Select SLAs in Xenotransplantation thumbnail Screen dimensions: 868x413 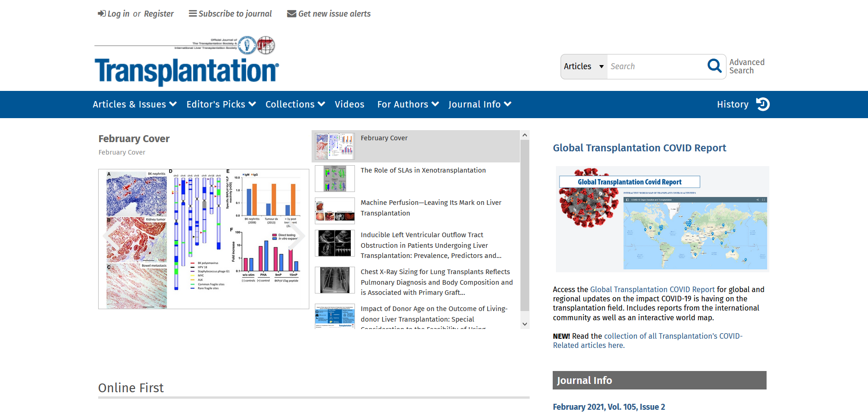335,179
